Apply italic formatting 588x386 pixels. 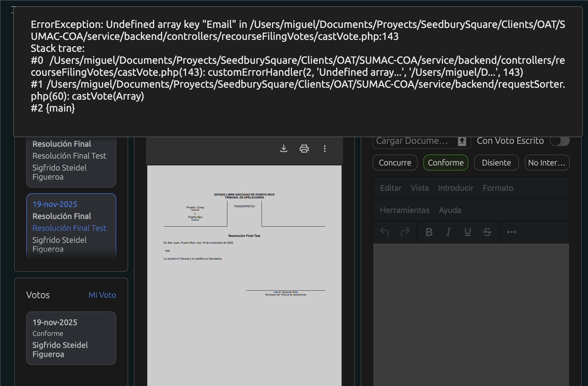[448, 232]
